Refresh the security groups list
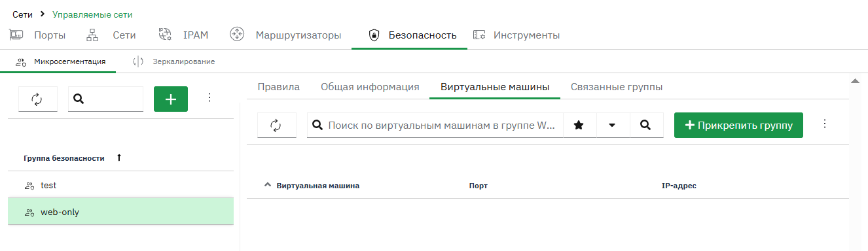868x251 pixels. click(x=38, y=99)
